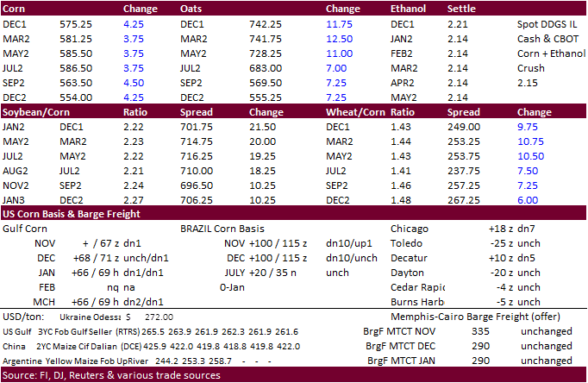Select BrgF MTCT NOV value 335
This screenshot has width=588, height=383.
pyautogui.click(x=480, y=331)
